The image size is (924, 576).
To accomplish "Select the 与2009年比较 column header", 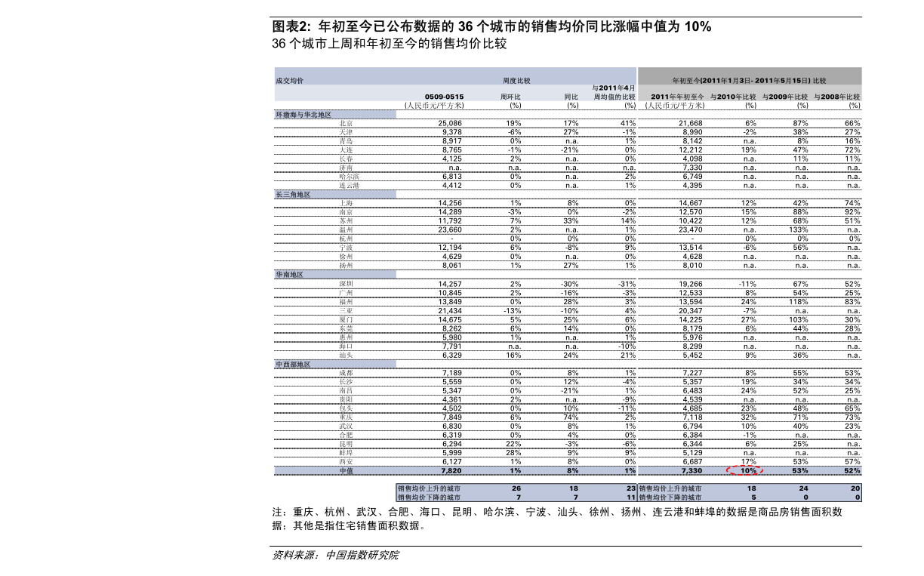I will click(785, 97).
